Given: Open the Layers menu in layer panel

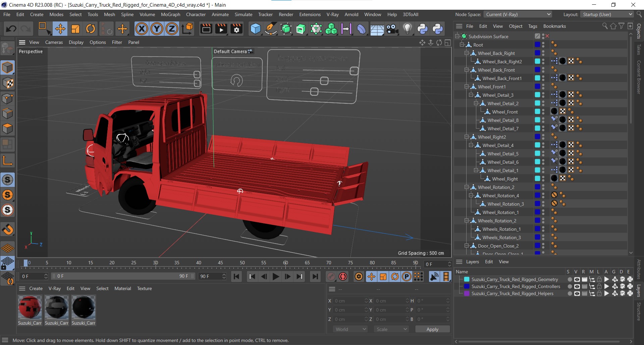Looking at the screenshot, I should point(473,262).
